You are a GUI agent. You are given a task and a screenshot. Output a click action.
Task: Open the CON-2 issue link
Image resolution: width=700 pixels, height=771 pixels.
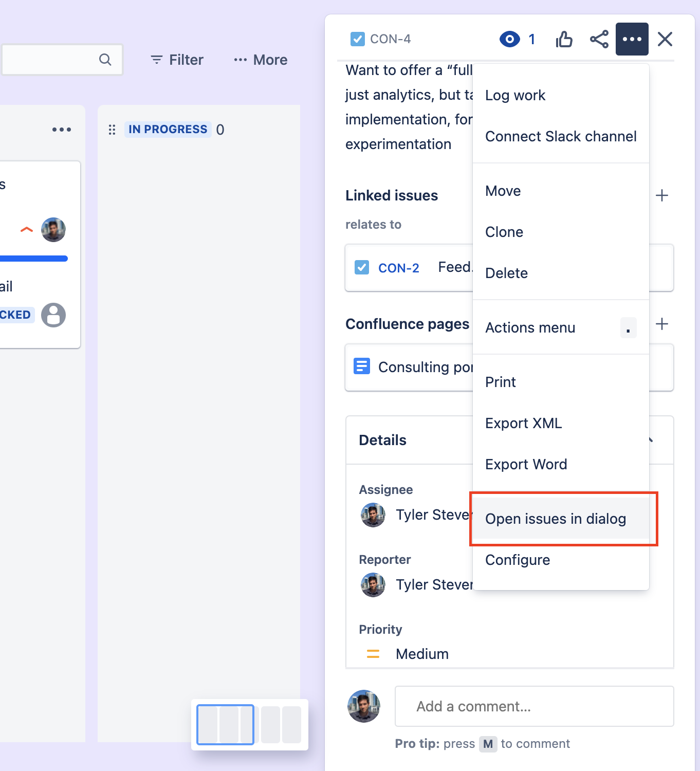(x=398, y=267)
